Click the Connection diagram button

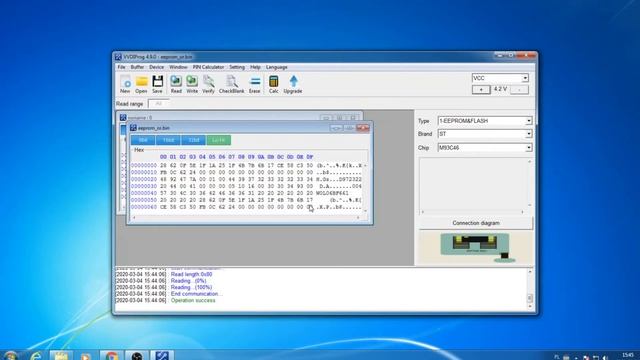point(476,223)
